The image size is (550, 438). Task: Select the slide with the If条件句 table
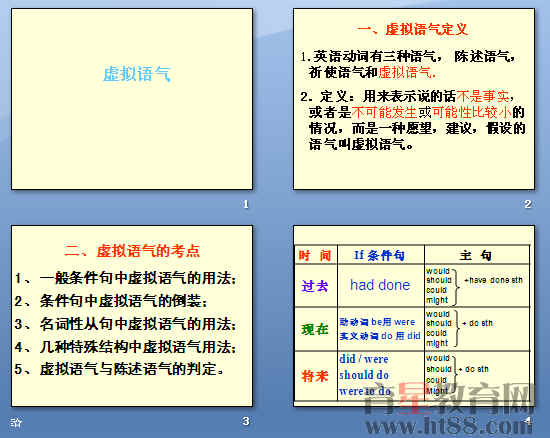(414, 316)
